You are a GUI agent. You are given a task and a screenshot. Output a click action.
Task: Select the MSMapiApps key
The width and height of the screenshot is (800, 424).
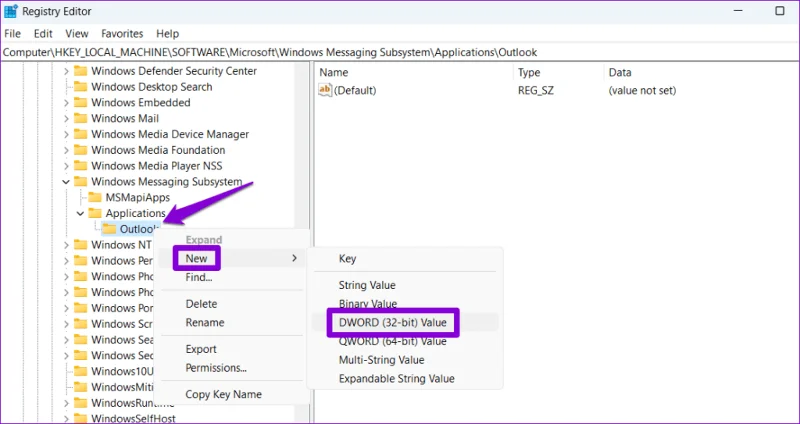138,197
